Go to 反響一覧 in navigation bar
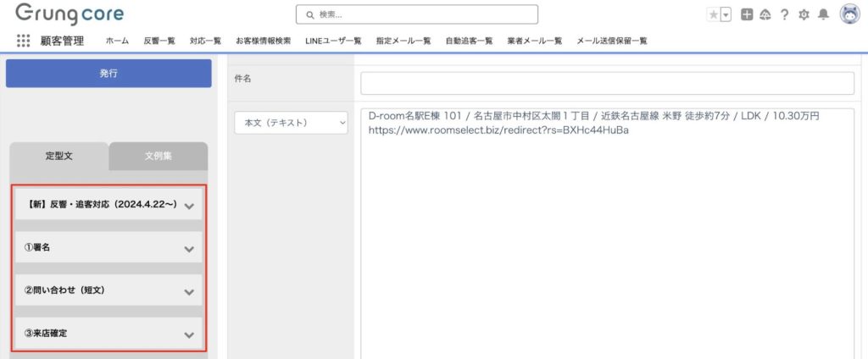Viewport: 868px width, 359px height. tap(159, 41)
